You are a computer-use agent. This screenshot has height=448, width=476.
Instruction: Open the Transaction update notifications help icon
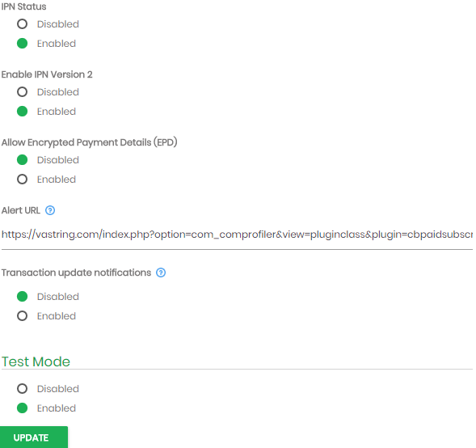coord(161,273)
